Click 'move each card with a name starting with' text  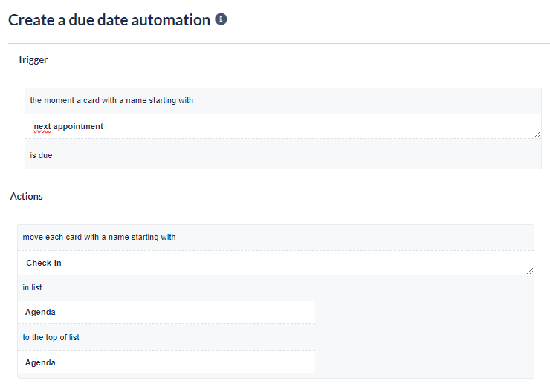tap(99, 237)
